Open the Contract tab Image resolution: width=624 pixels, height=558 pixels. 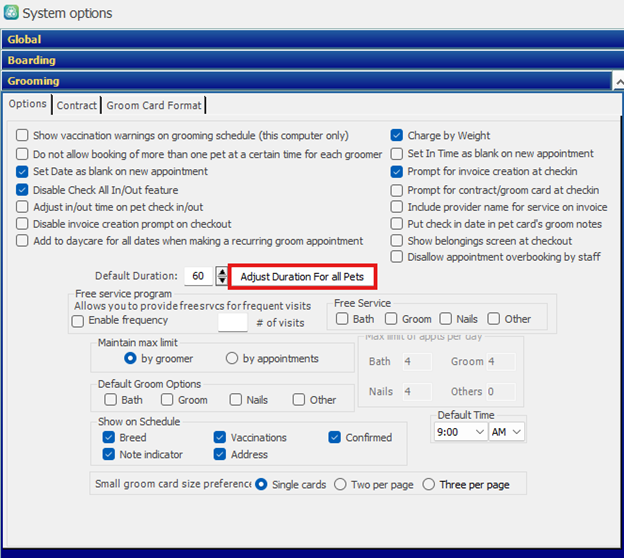[76, 105]
